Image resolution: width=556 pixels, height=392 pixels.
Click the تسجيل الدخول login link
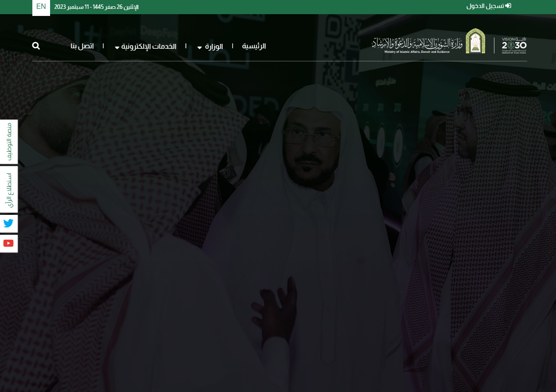(489, 6)
